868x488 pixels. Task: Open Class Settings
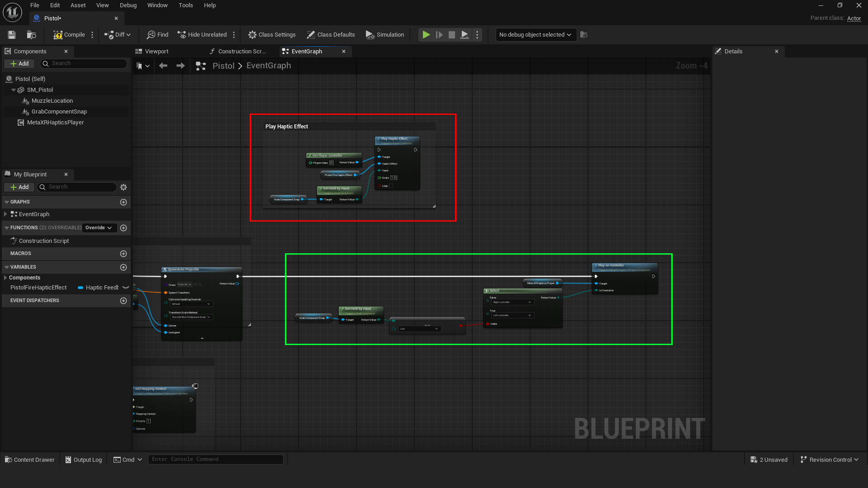point(272,35)
